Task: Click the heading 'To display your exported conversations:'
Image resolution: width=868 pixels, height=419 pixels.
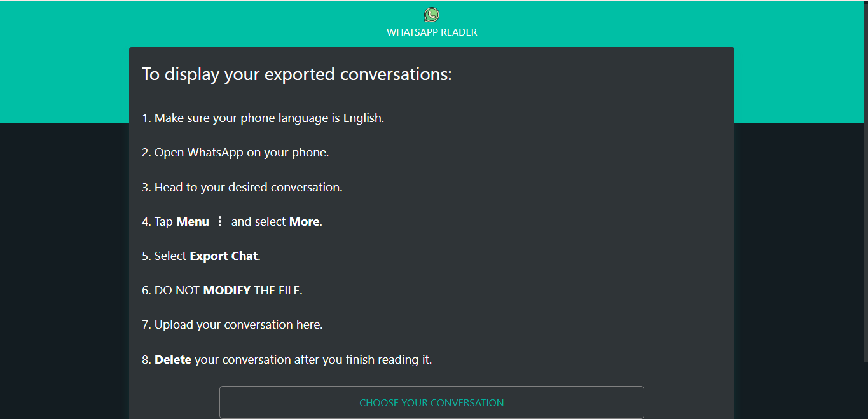Action: click(296, 74)
